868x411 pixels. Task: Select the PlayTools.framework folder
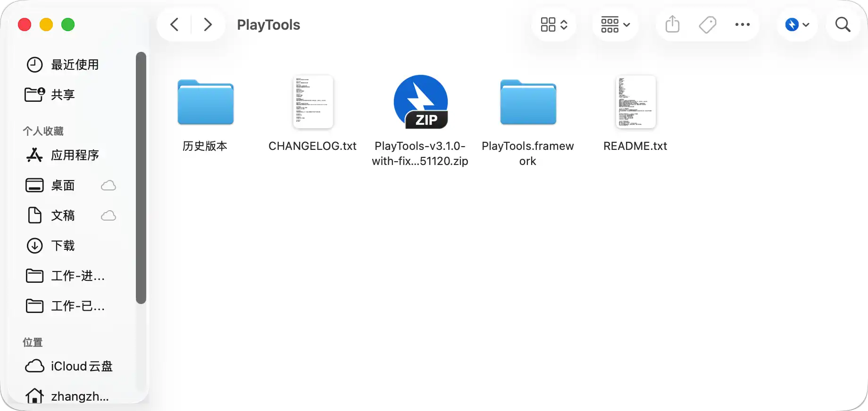528,102
